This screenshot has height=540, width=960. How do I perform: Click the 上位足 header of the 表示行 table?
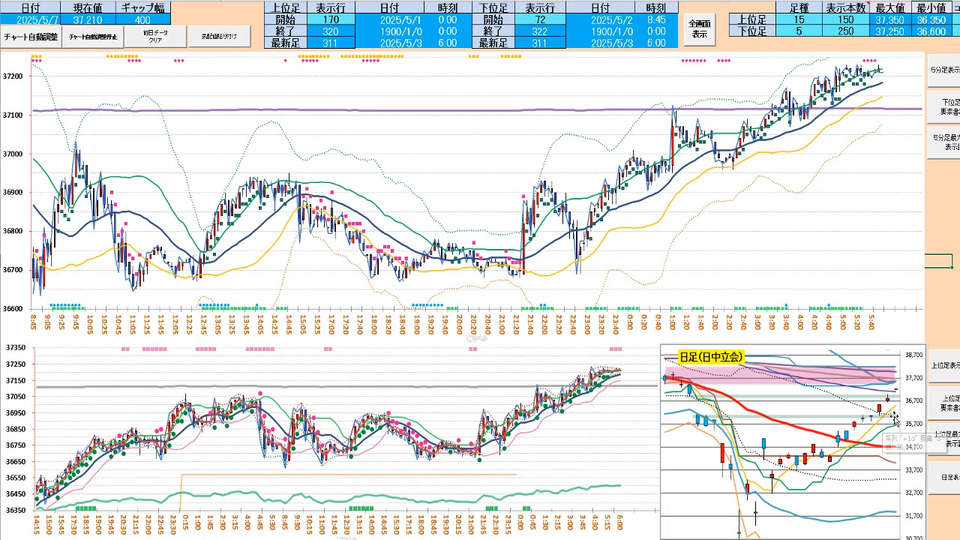point(285,8)
